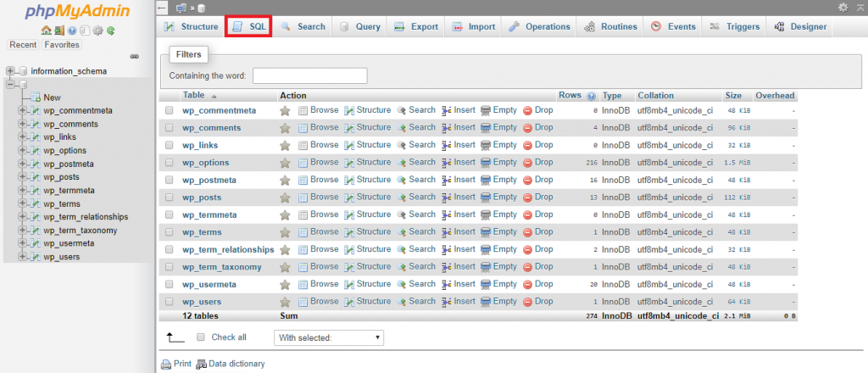Expand the information_schema database node
The image size is (868, 373).
pos(10,71)
